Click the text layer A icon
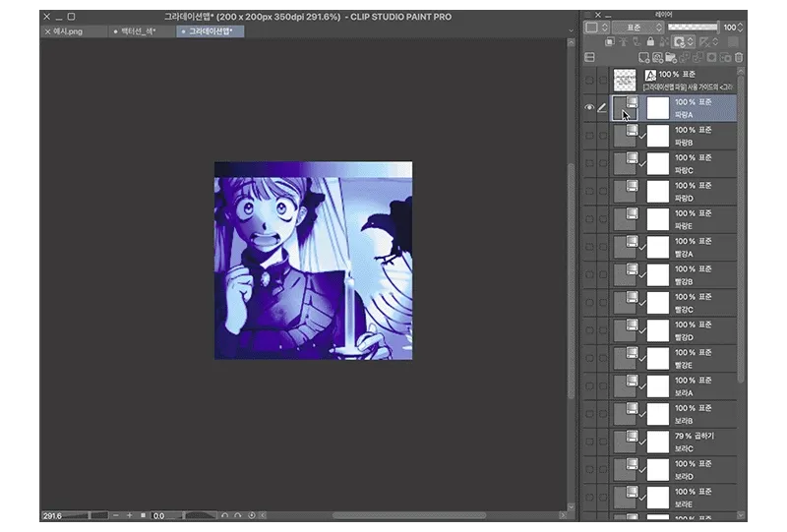787x532 pixels. pos(650,76)
